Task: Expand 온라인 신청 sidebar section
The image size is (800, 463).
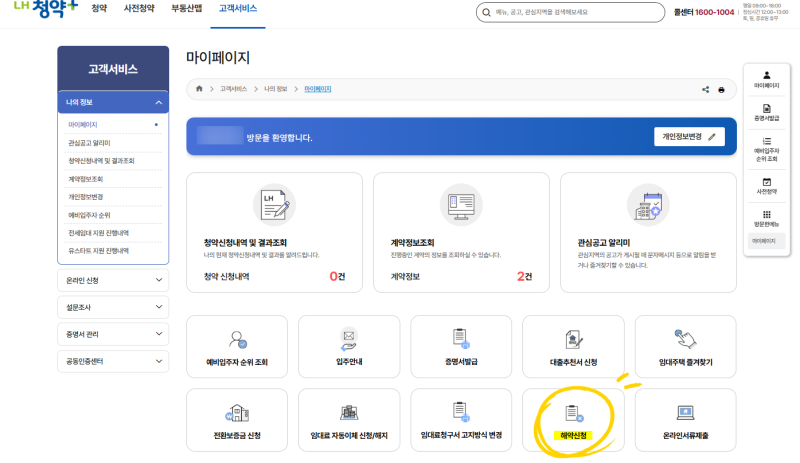Action: tap(113, 280)
